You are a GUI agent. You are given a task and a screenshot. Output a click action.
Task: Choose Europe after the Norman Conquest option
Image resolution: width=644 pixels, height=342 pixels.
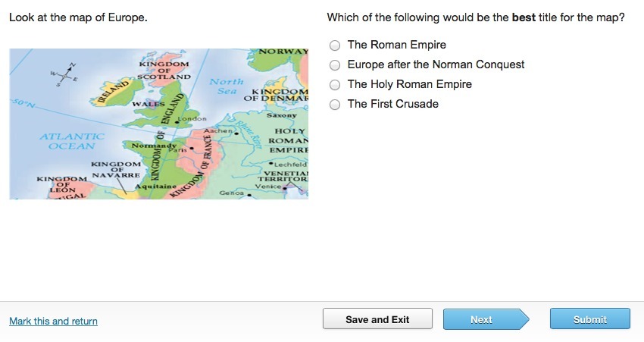[x=335, y=65]
